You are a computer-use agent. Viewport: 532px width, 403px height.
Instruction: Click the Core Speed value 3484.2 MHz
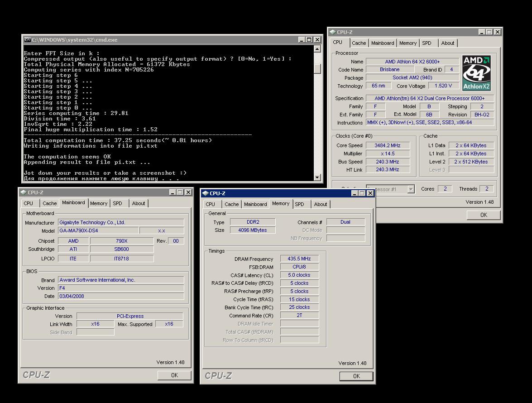388,145
